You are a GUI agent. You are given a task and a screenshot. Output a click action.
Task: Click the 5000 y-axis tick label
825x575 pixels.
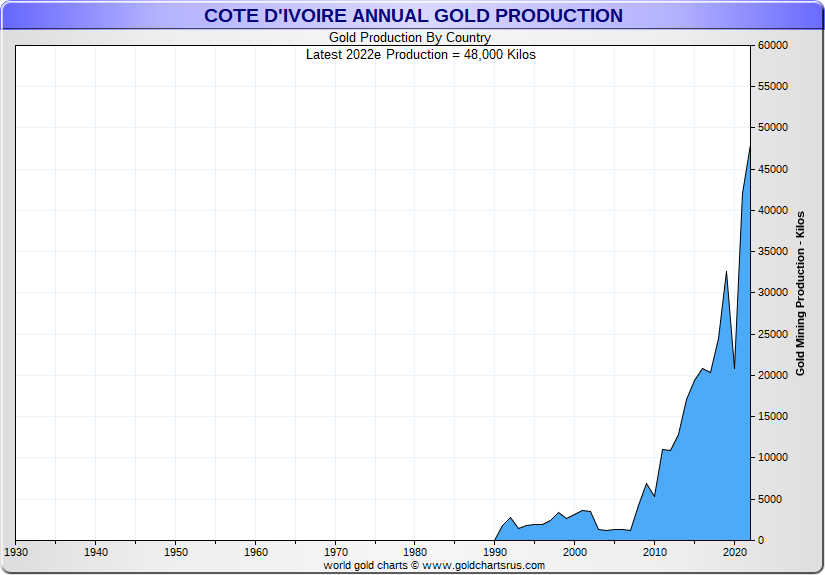click(771, 499)
